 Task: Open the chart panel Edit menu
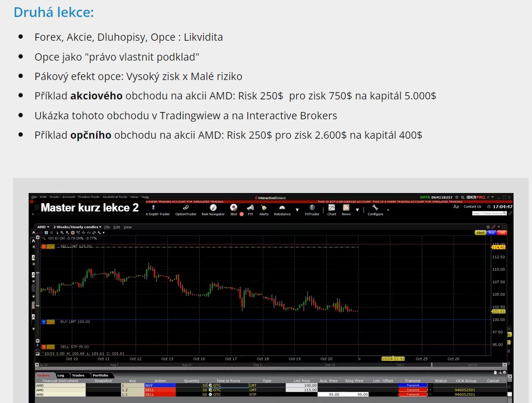click(x=117, y=227)
